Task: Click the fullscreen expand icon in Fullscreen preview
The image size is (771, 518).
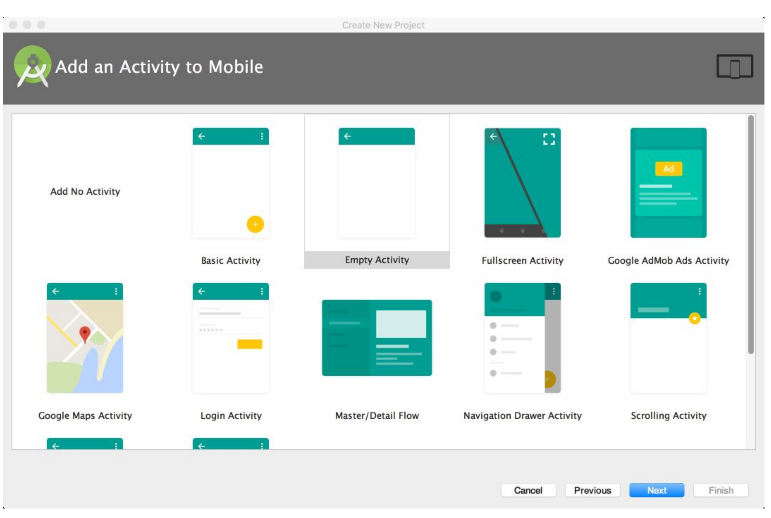Action: 548,139
